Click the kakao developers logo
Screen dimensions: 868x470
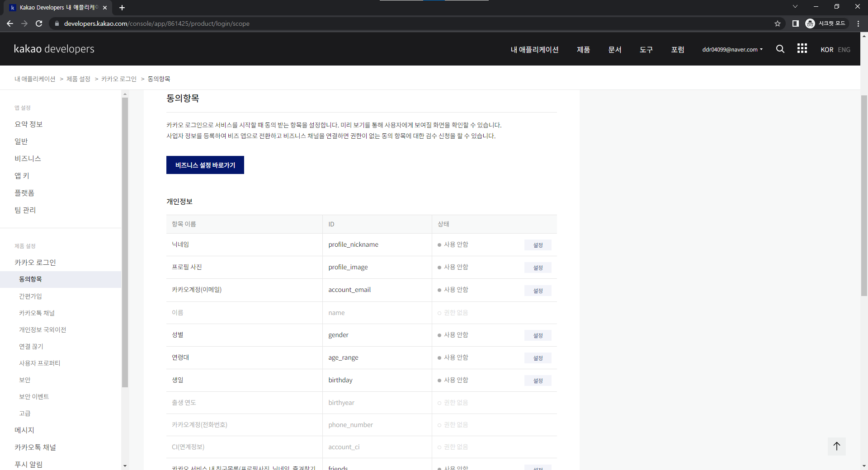pyautogui.click(x=54, y=49)
